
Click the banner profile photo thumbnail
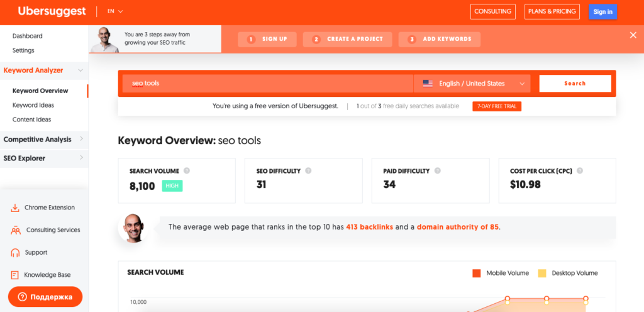(105, 40)
